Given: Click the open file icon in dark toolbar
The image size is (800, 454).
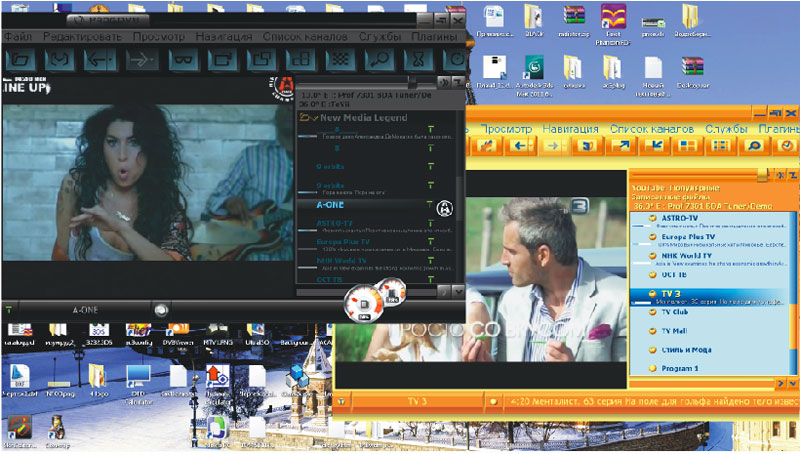Looking at the screenshot, I should 19,60.
